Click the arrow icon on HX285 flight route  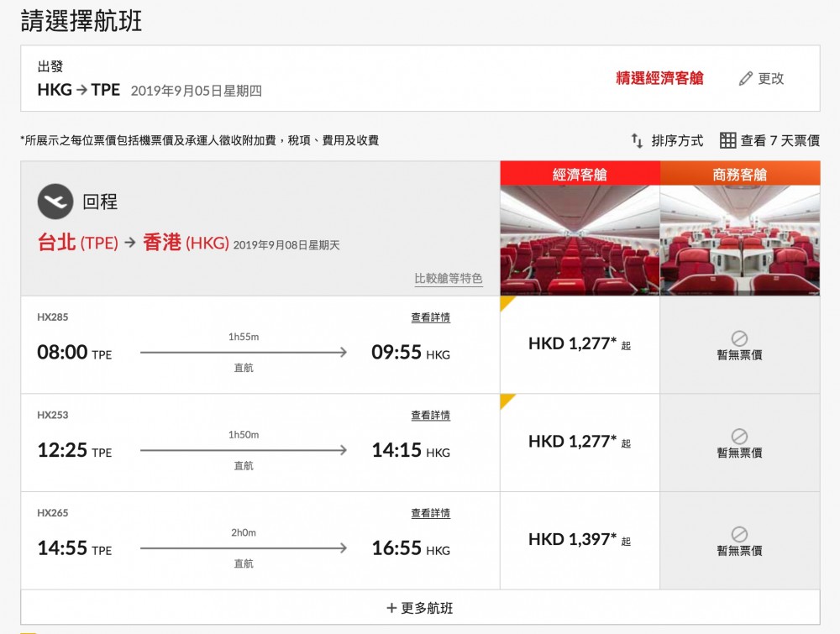[x=346, y=354]
